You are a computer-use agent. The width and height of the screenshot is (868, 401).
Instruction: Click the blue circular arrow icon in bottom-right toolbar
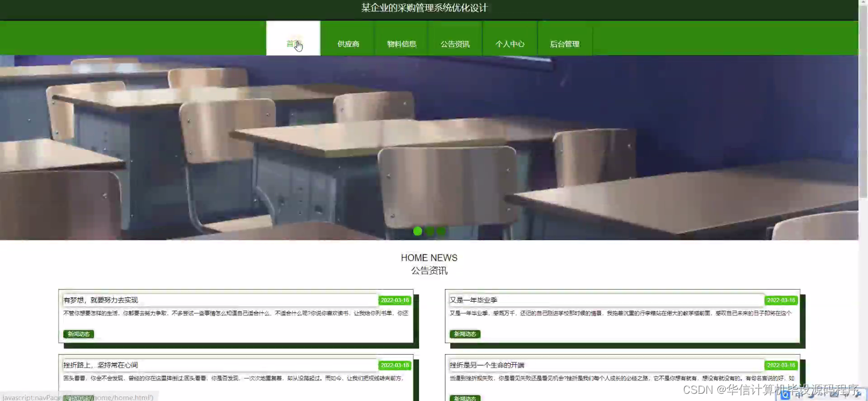(x=785, y=394)
